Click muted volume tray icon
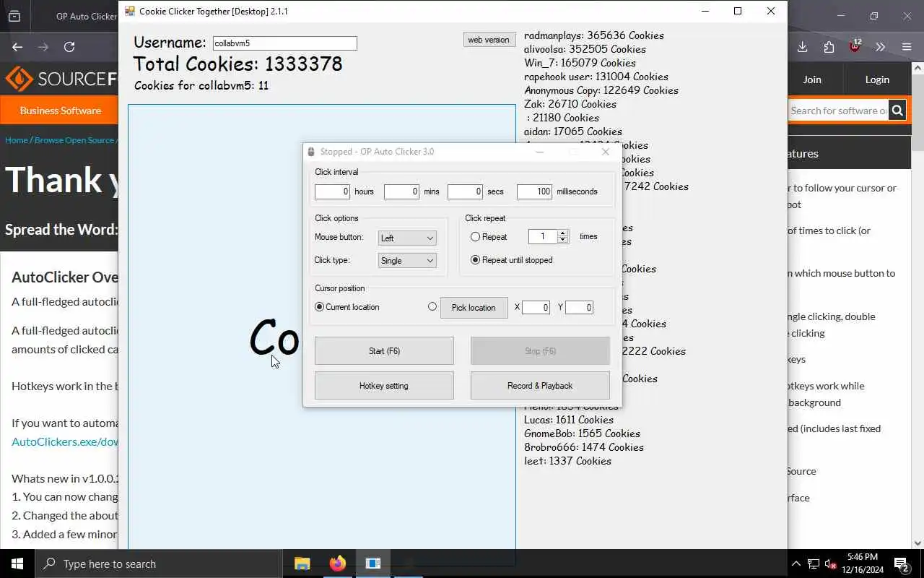This screenshot has width=924, height=578. point(831,564)
